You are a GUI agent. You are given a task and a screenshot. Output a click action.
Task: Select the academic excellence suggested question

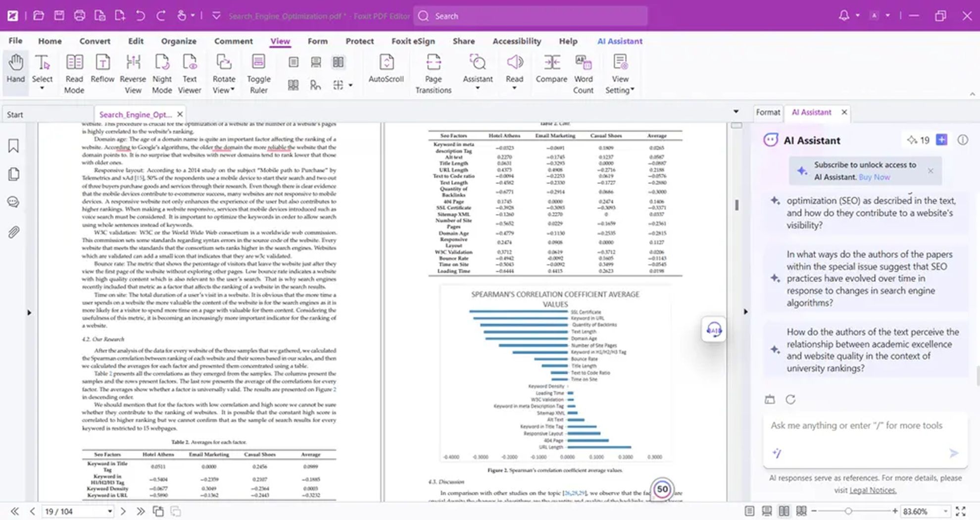(866, 350)
